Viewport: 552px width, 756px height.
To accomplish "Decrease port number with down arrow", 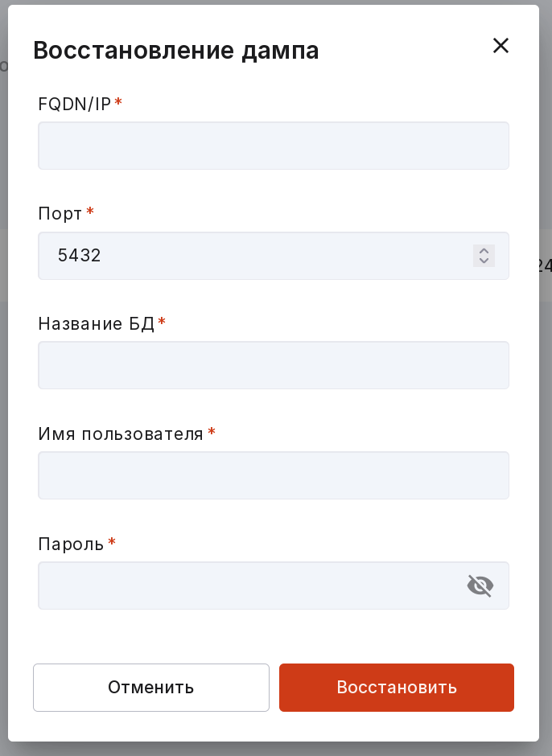I will click(484, 261).
